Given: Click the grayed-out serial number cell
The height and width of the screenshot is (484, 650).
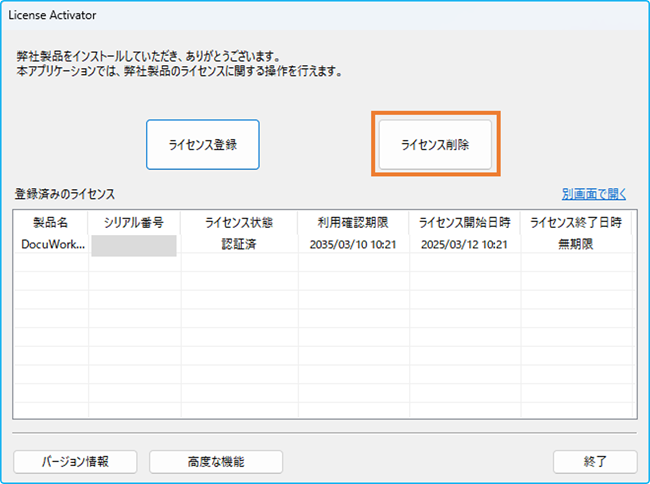Looking at the screenshot, I should point(134,245).
